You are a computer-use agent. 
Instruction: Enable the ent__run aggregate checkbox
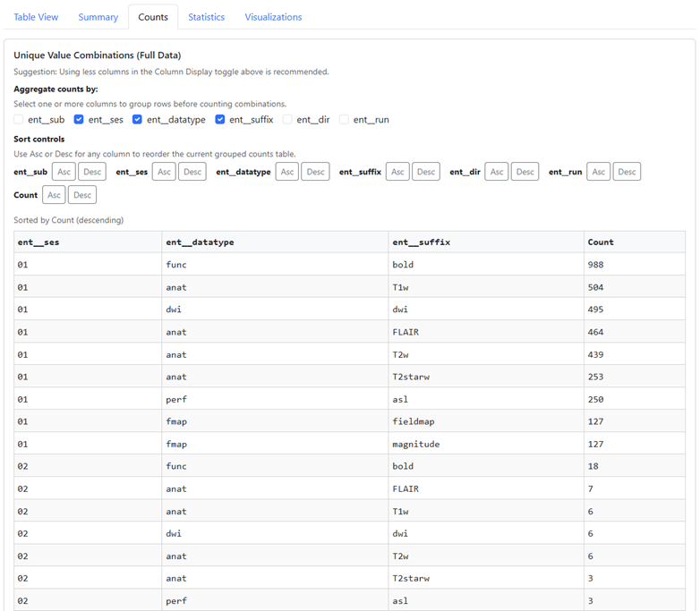pos(344,119)
